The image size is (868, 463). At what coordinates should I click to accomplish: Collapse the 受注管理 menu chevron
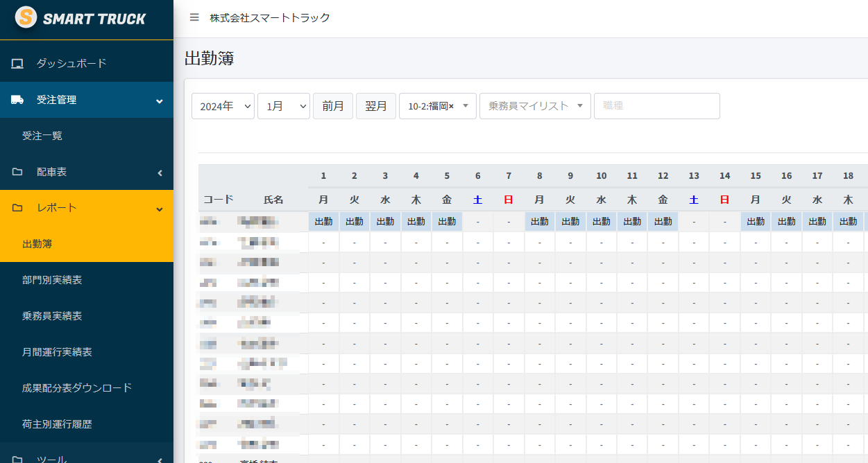(160, 101)
